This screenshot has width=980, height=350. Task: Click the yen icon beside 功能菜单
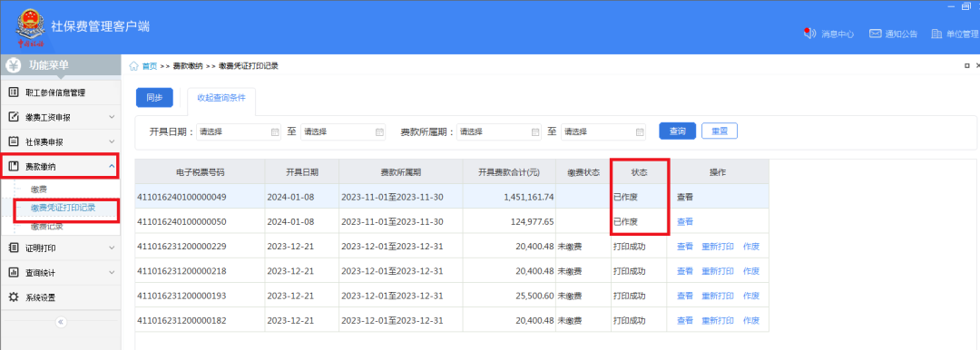[x=15, y=65]
